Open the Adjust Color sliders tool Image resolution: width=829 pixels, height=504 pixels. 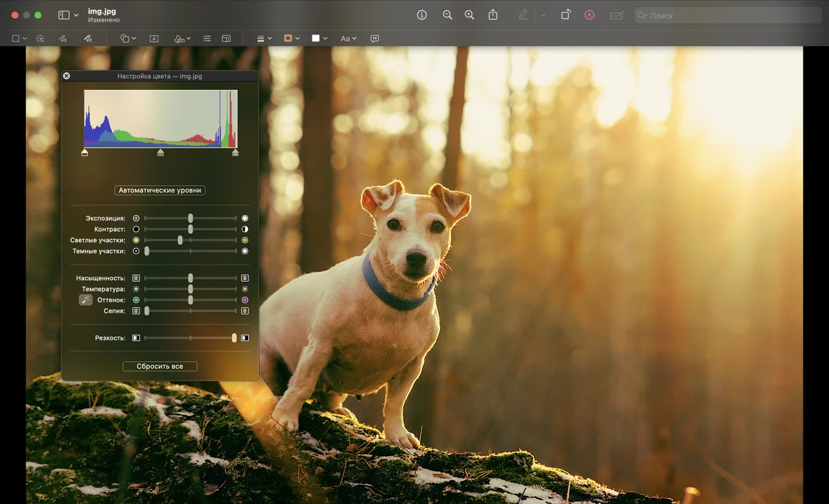(207, 39)
